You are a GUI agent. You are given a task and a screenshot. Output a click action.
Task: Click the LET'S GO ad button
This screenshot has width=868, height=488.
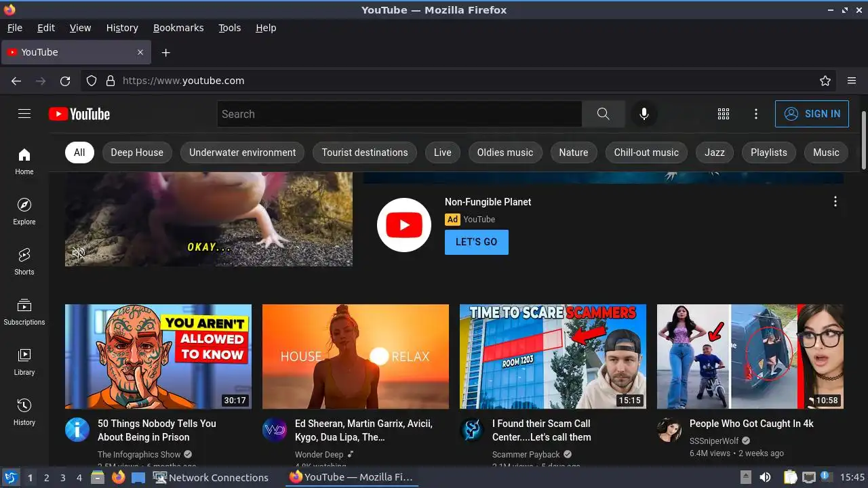(x=477, y=242)
